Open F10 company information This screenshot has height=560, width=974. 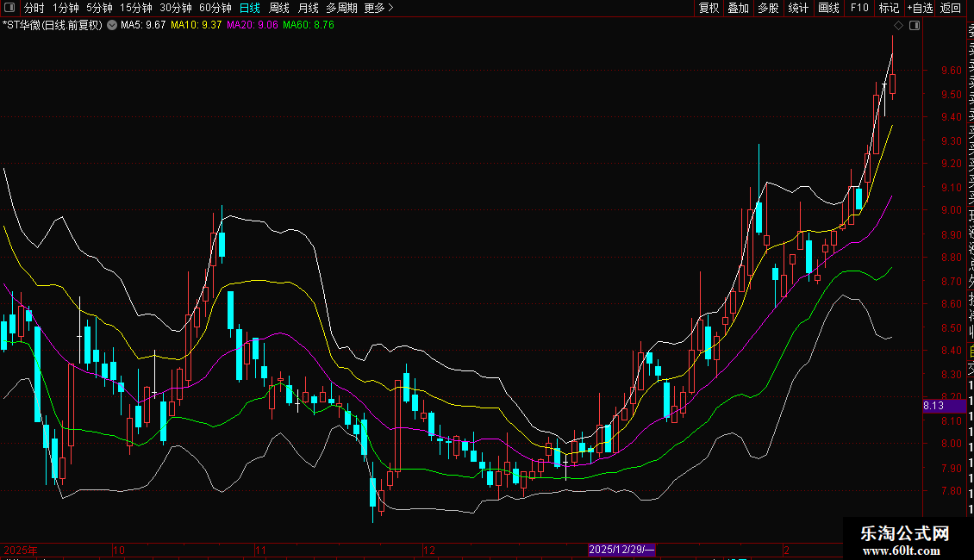[859, 8]
